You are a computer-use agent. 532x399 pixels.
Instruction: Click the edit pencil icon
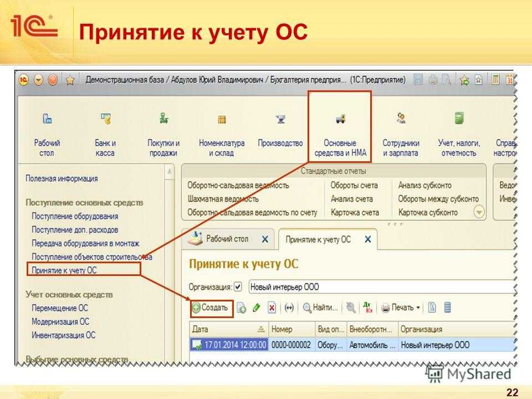pyautogui.click(x=257, y=308)
